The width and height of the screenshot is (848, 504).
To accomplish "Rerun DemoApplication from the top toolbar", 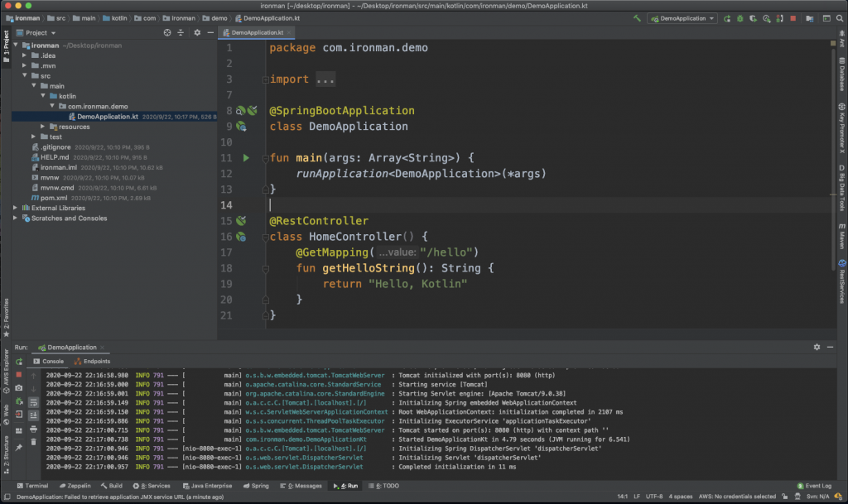I will pos(727,18).
